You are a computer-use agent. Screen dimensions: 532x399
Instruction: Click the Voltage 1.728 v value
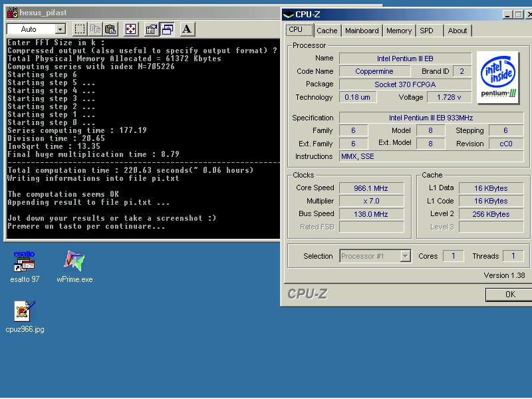pos(448,97)
